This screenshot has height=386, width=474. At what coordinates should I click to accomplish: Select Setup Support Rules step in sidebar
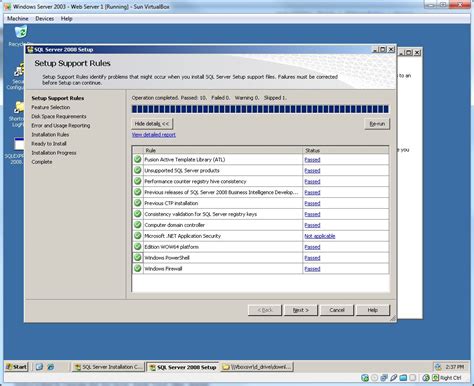tap(58, 98)
